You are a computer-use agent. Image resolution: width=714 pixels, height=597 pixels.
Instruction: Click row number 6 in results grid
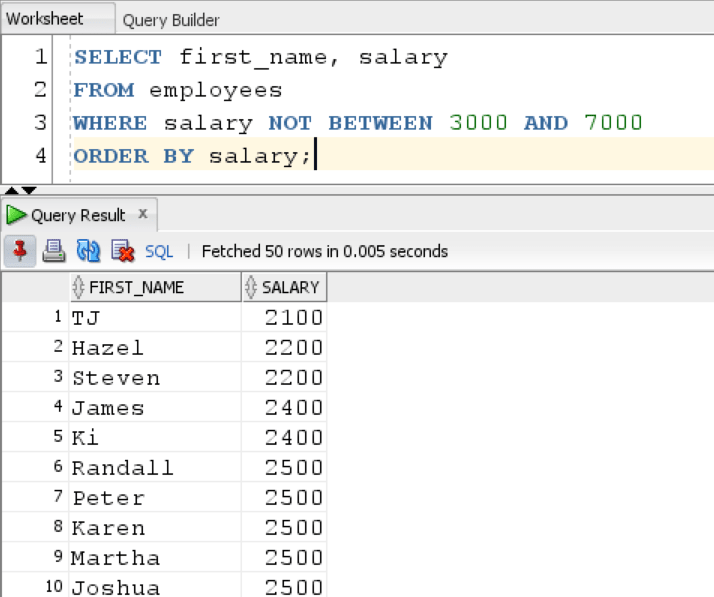[57, 466]
